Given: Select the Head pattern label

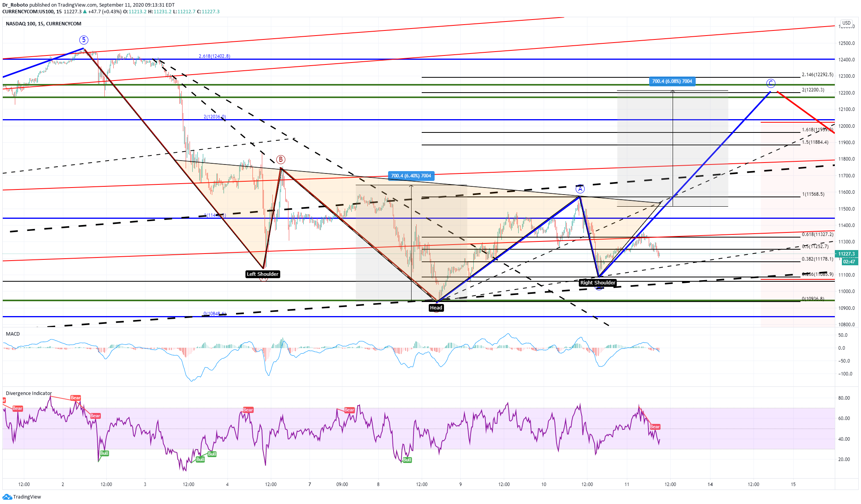Looking at the screenshot, I should pyautogui.click(x=436, y=307).
